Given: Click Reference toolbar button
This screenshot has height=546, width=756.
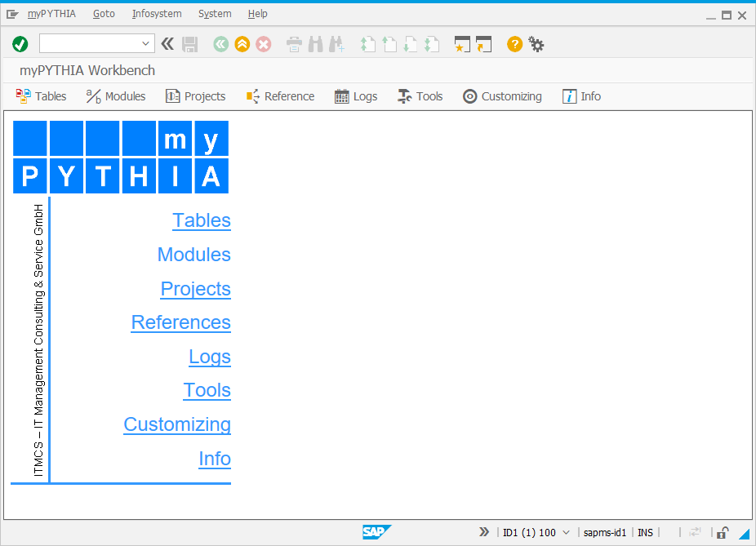Looking at the screenshot, I should tap(280, 96).
